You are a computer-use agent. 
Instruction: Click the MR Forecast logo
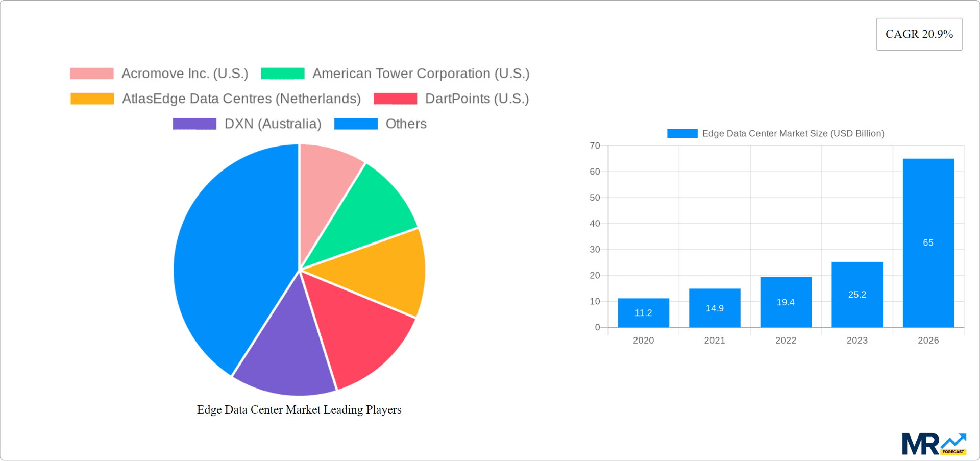tap(934, 443)
